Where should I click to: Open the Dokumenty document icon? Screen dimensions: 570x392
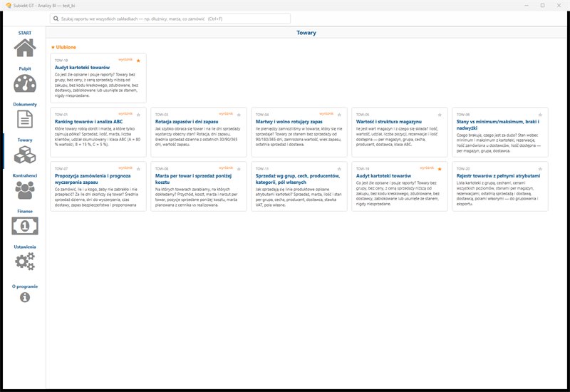[25, 119]
